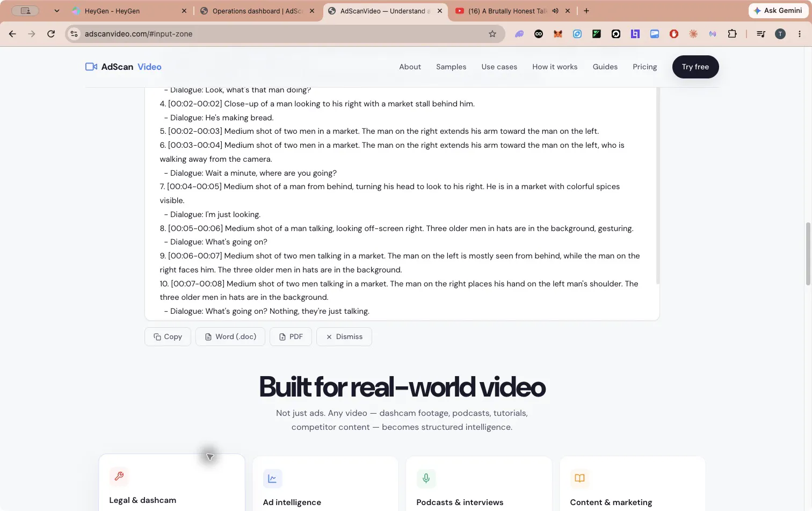Click Podcasts & interviews card title

(460, 502)
